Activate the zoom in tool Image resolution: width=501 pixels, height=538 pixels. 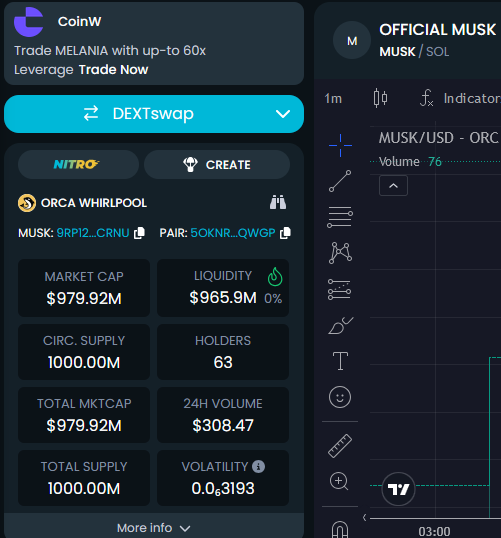[x=339, y=481]
